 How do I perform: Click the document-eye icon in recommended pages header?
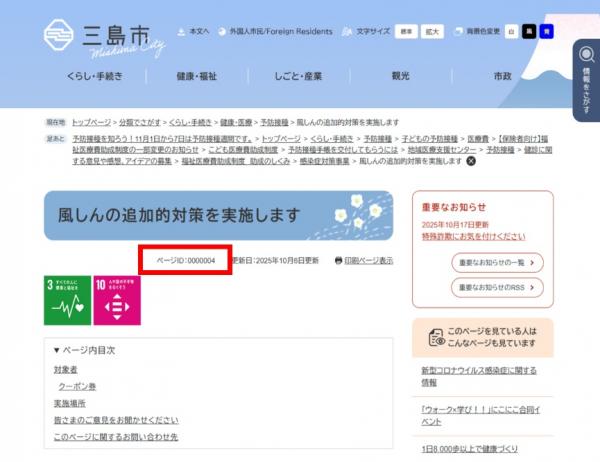tap(436, 337)
